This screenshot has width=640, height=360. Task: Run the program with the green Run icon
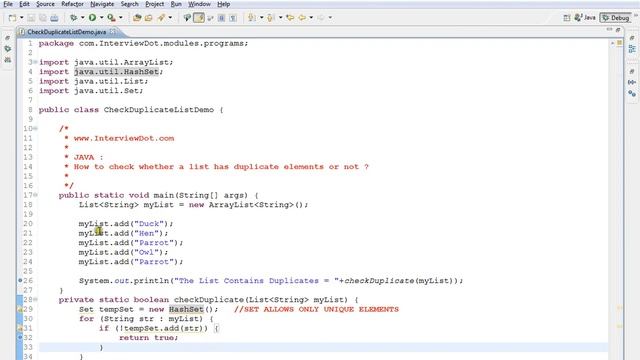point(93,18)
